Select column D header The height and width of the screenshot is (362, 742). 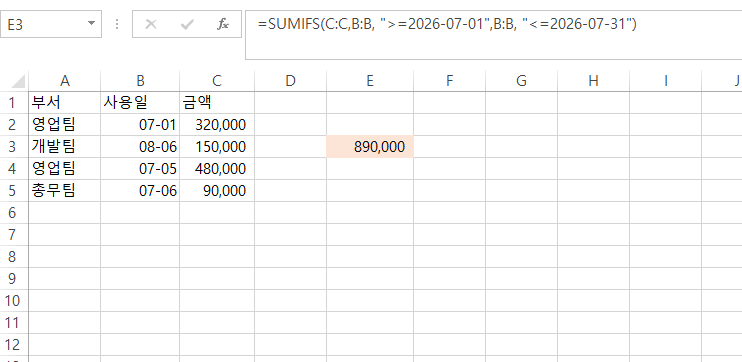click(291, 81)
